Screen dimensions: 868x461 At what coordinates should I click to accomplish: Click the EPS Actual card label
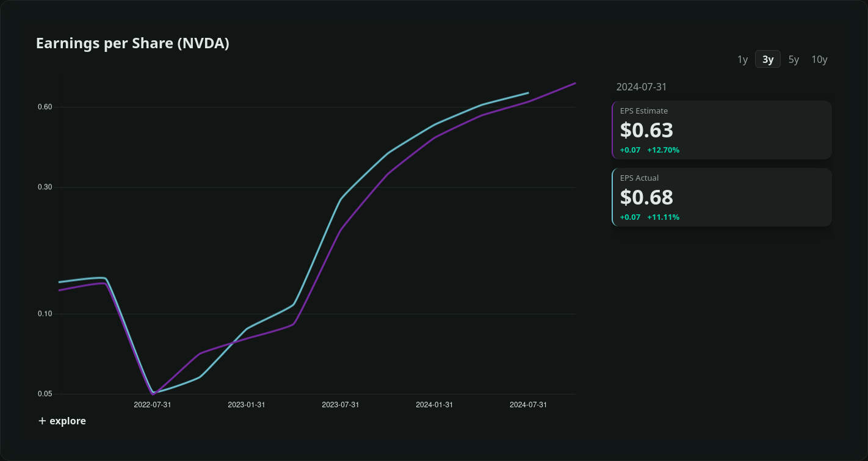[639, 178]
